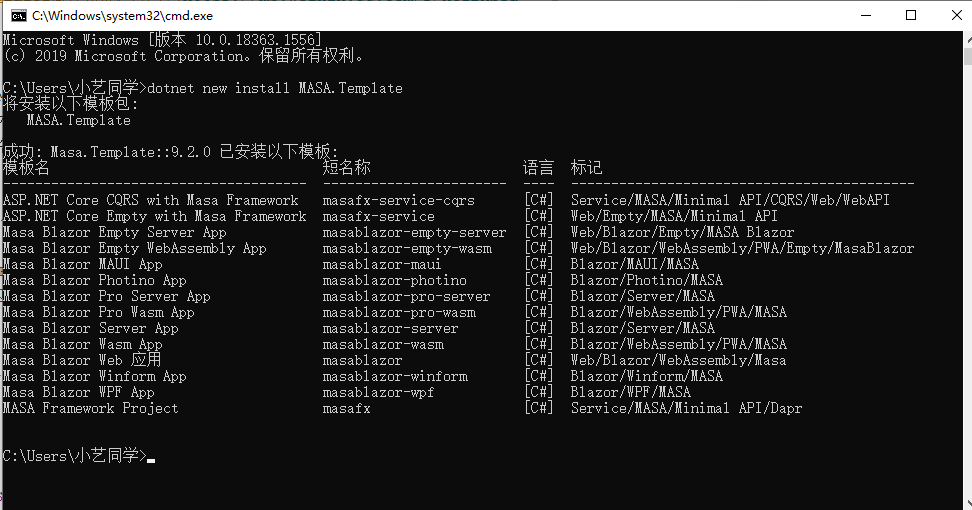The image size is (972, 510).
Task: Click short name 'masablazor-pro-wasm'
Action: [399, 312]
